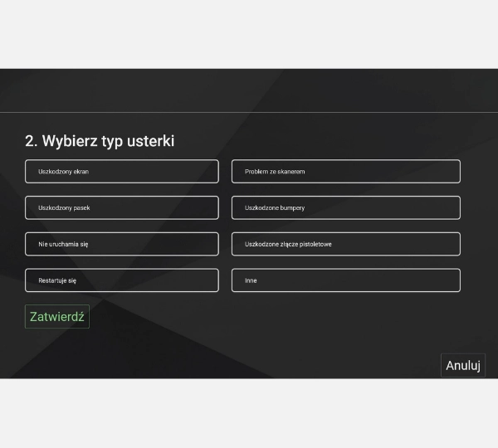Select "Uszkodzone bumpery" fault type

coord(346,207)
